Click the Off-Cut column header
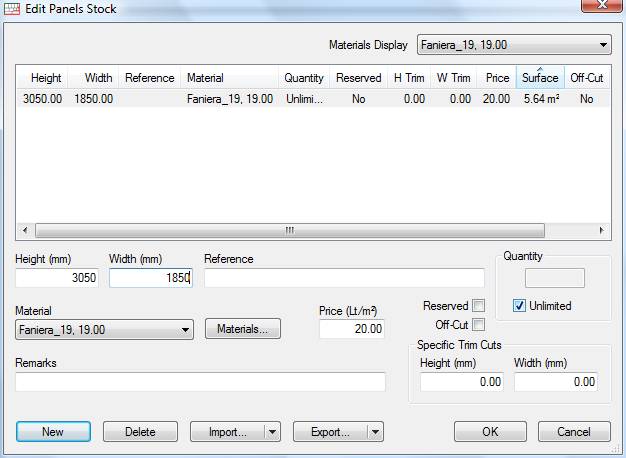Image resolution: width=626 pixels, height=458 pixels. [x=586, y=78]
